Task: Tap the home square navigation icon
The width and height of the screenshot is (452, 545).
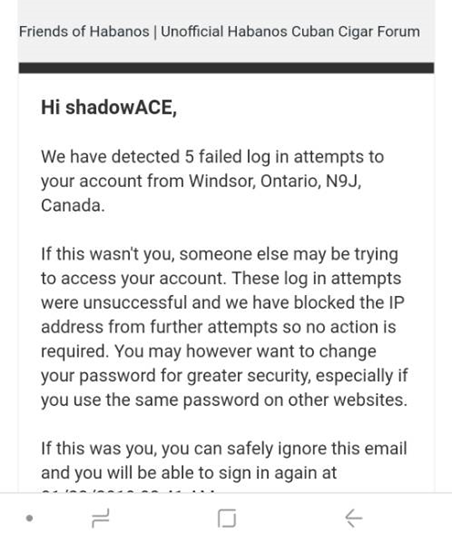Action: click(227, 518)
